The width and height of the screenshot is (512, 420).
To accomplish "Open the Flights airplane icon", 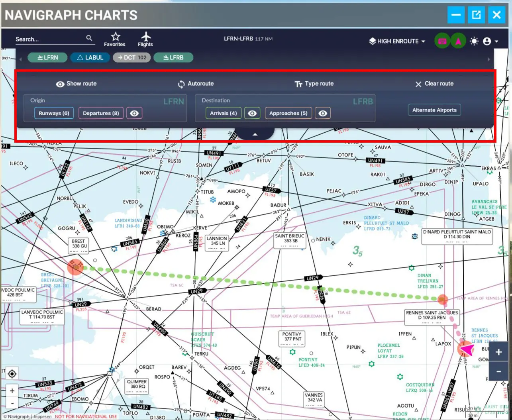I will point(145,39).
